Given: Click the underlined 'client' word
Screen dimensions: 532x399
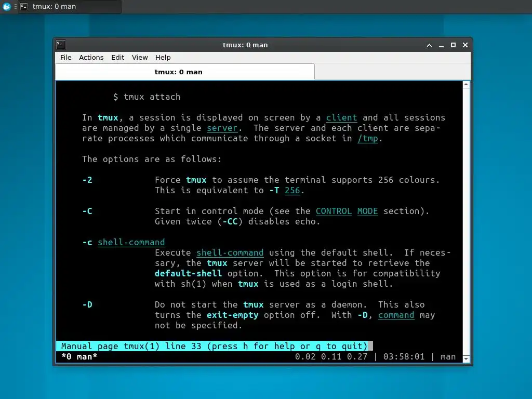Looking at the screenshot, I should pyautogui.click(x=341, y=118).
